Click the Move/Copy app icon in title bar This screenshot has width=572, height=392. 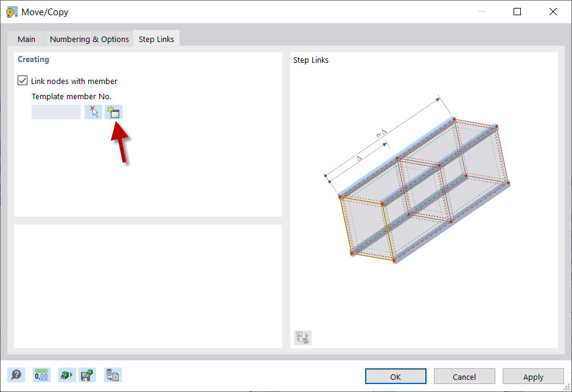click(12, 12)
